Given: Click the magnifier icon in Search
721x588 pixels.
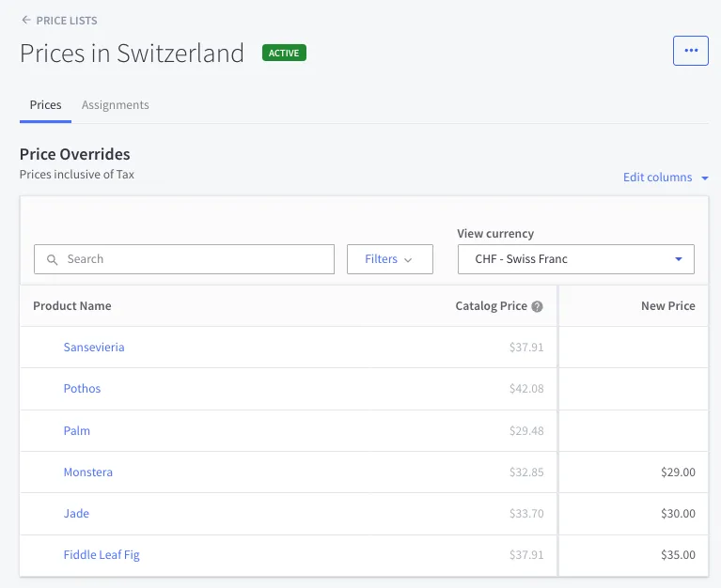Looking at the screenshot, I should click(53, 259).
